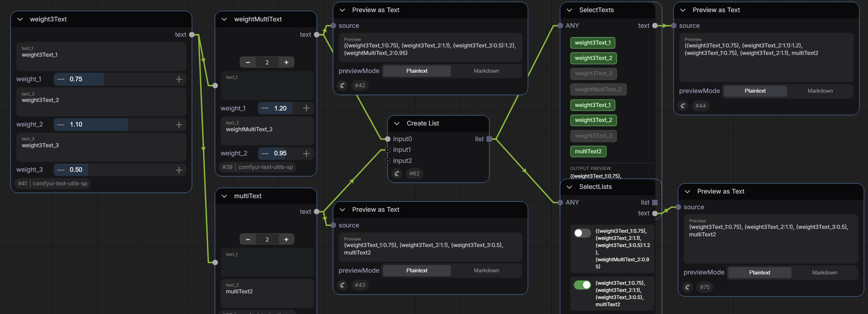Click the multiText2 chip in SelectTexts
The image size is (868, 314).
coord(588,151)
